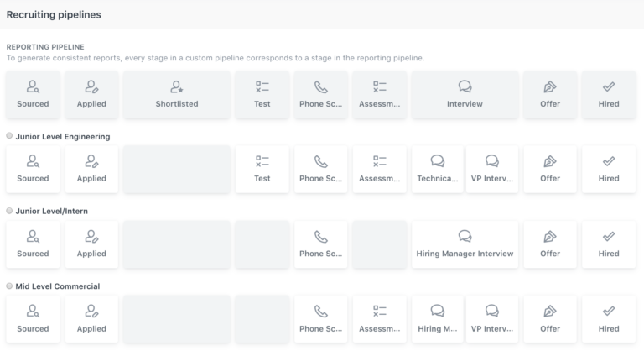Viewport: 644px width, 351px height.
Task: Click Offer pen icon in Junior Level Engineering
Action: point(550,161)
